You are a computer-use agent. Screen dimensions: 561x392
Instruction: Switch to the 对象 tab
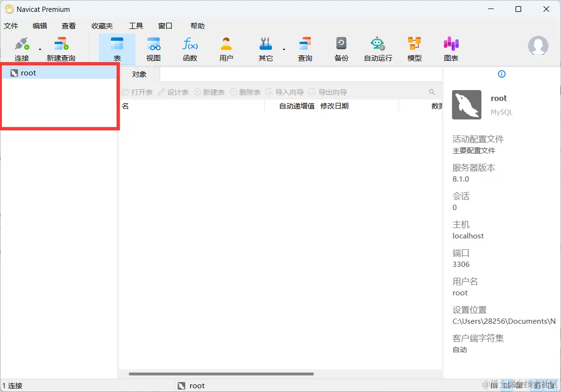139,74
